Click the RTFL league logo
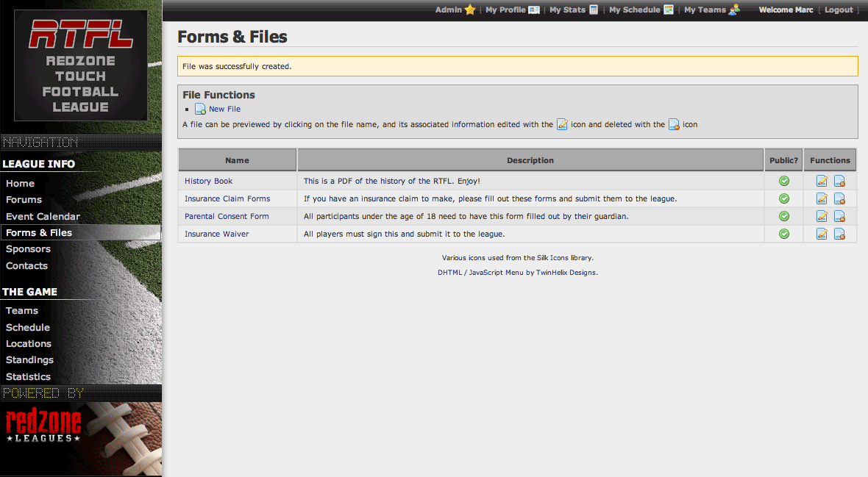The height and width of the screenshot is (477, 868). [81, 65]
